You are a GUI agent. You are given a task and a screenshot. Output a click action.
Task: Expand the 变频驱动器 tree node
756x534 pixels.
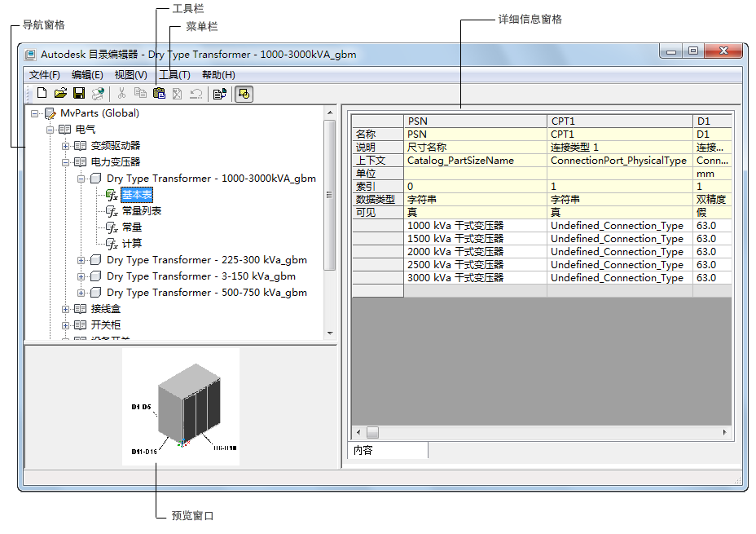(65, 146)
